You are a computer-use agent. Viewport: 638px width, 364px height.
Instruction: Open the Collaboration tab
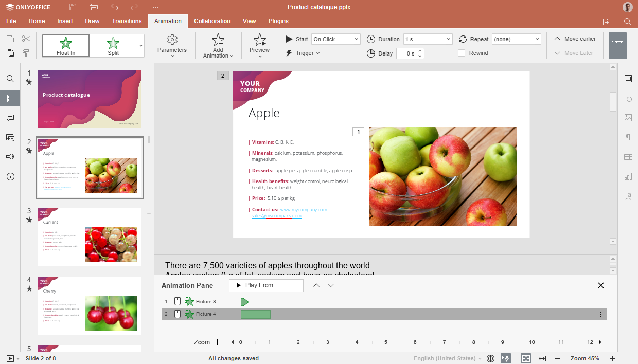tap(212, 21)
